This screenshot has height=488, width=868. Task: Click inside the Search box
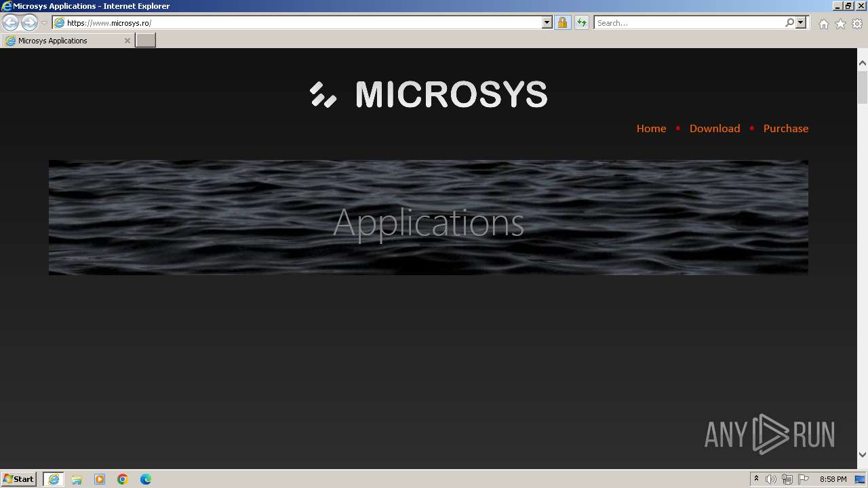pos(689,23)
